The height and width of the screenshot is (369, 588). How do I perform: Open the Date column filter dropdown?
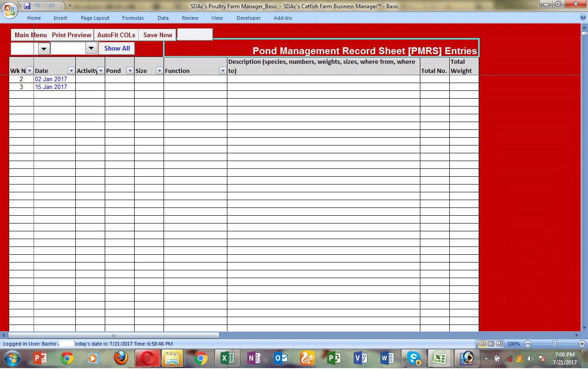click(x=71, y=71)
